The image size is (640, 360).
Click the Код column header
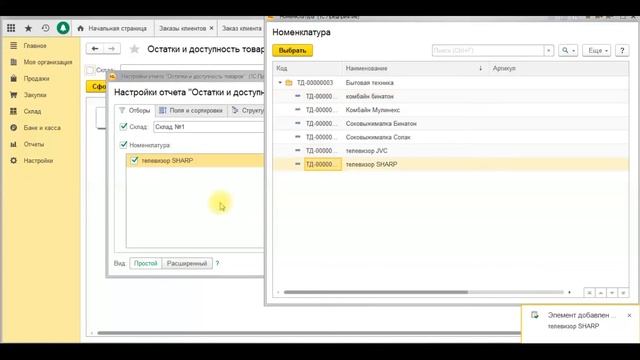pos(307,68)
